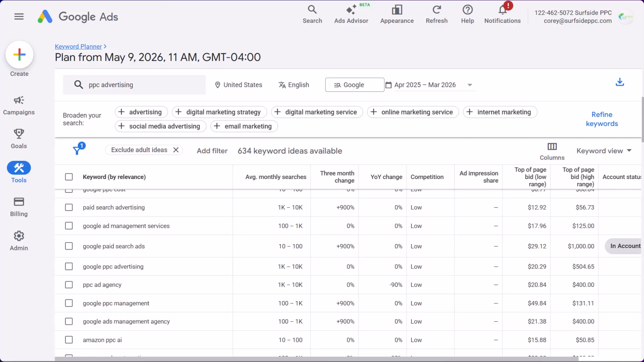Sort by Ad impression share column
Image resolution: width=644 pixels, height=362 pixels.
pyautogui.click(x=479, y=177)
